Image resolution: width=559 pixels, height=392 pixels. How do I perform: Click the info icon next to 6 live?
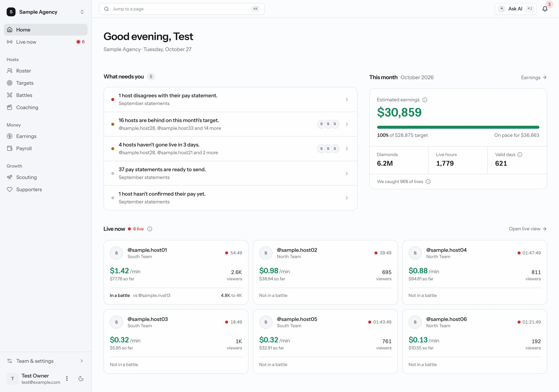click(150, 229)
